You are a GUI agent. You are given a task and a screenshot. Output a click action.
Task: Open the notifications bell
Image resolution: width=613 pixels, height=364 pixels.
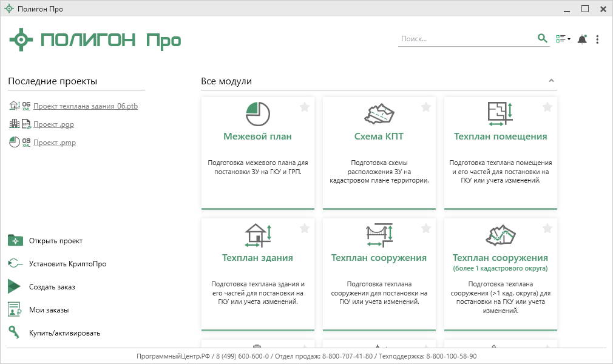[582, 39]
